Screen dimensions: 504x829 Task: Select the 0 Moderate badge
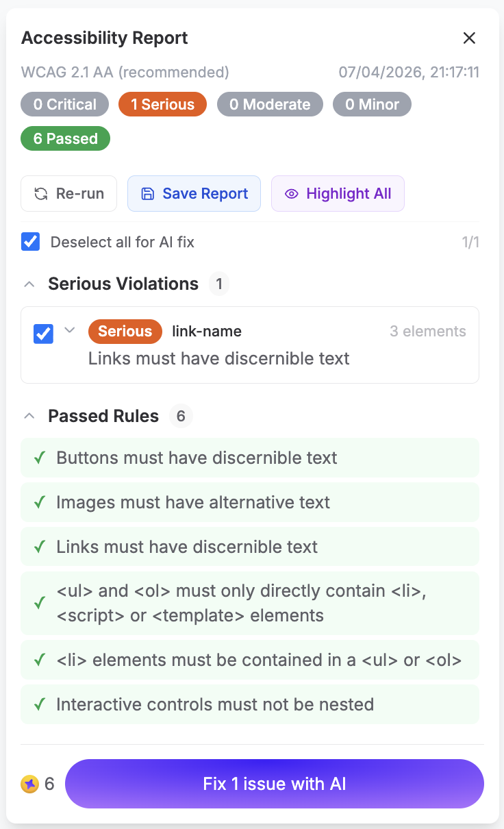pos(270,105)
